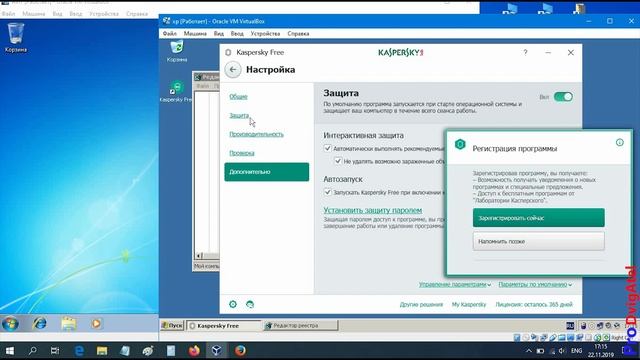640x360 pixels.
Task: Select Проверка settings section
Action: coord(242,153)
